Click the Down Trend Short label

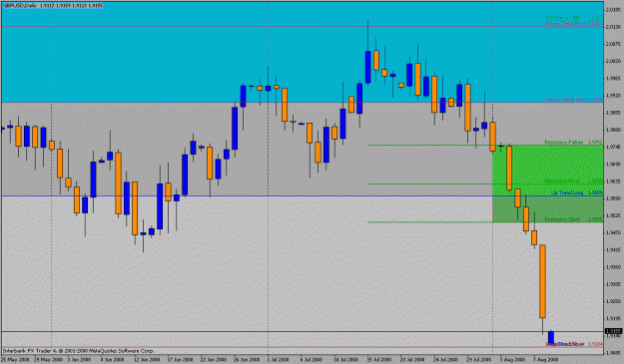574,100
